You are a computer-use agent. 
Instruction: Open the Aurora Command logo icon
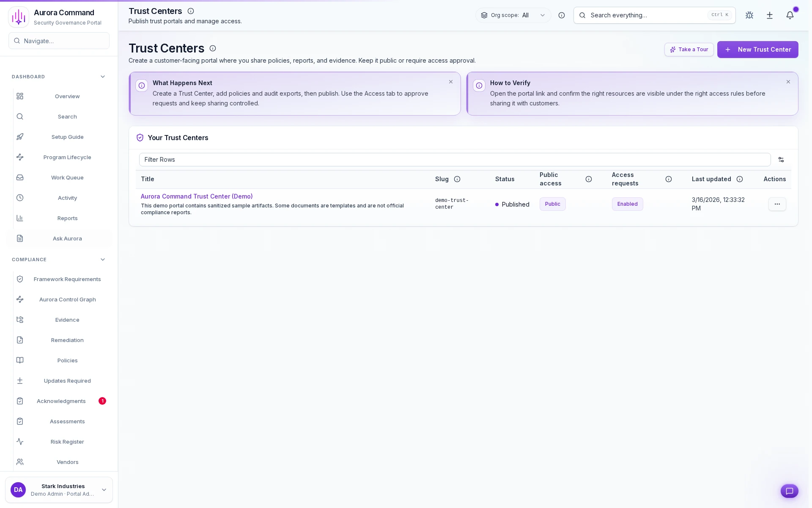click(x=18, y=17)
